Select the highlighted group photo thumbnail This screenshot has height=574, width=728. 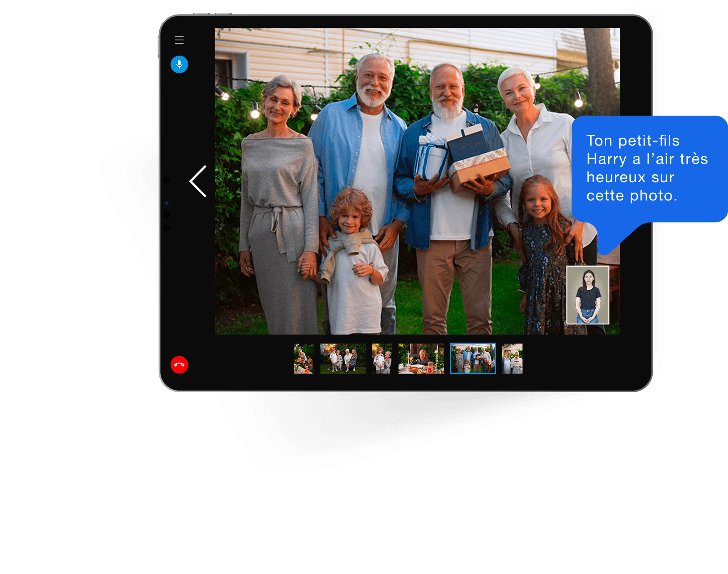473,359
